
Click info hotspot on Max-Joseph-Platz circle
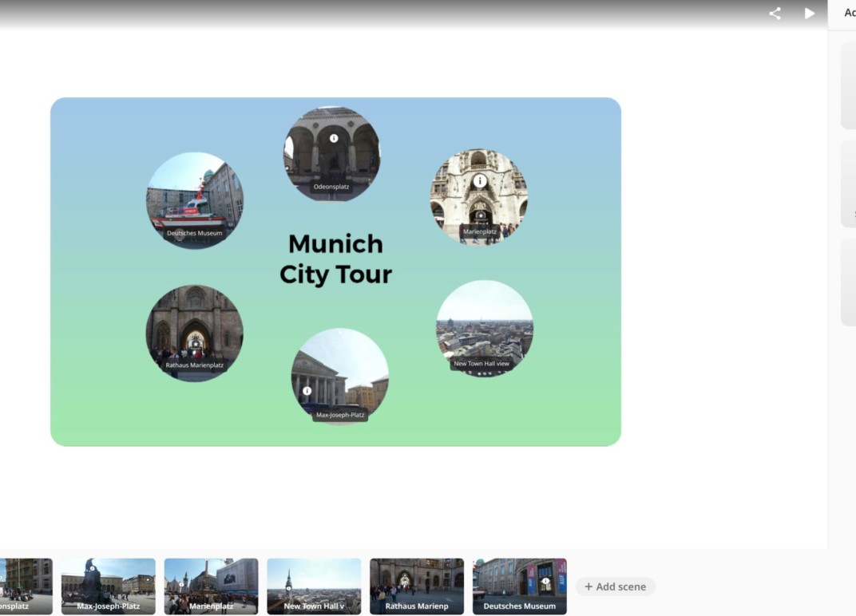(x=307, y=391)
